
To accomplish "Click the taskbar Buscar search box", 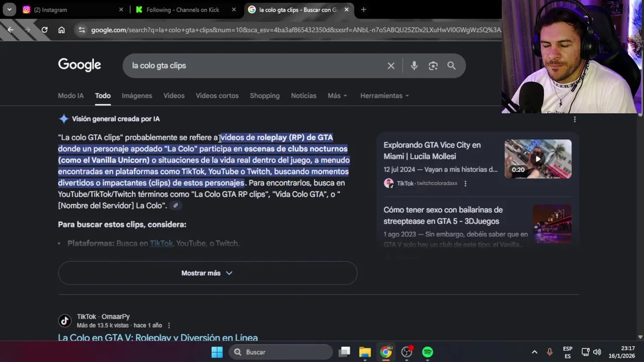I will (x=281, y=352).
